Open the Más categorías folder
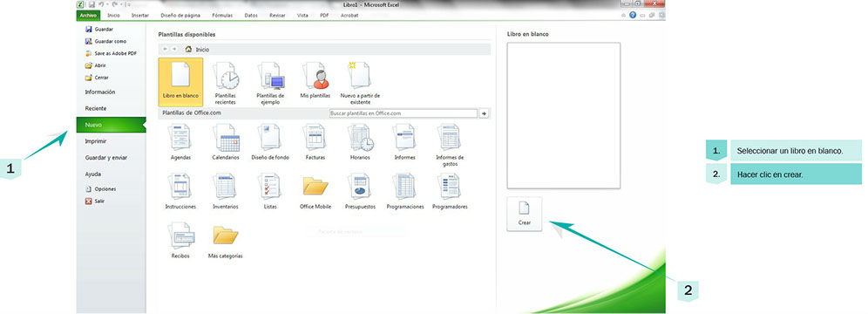 click(226, 241)
